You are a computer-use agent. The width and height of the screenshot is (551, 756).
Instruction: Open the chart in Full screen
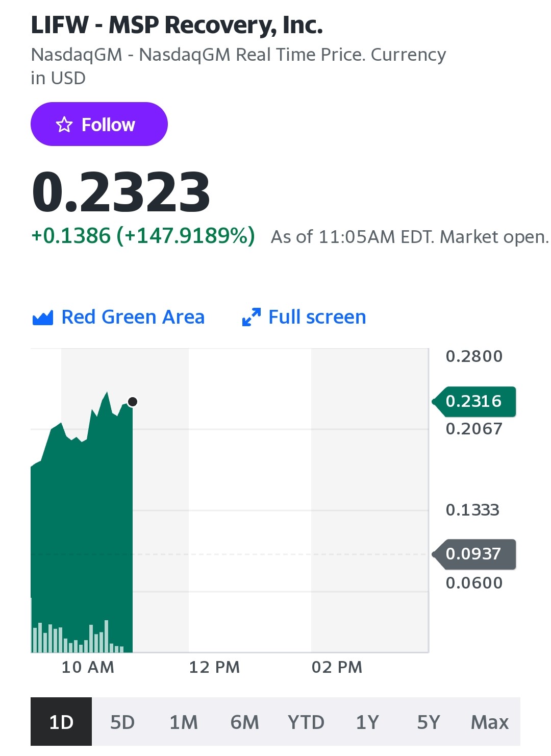(x=304, y=317)
